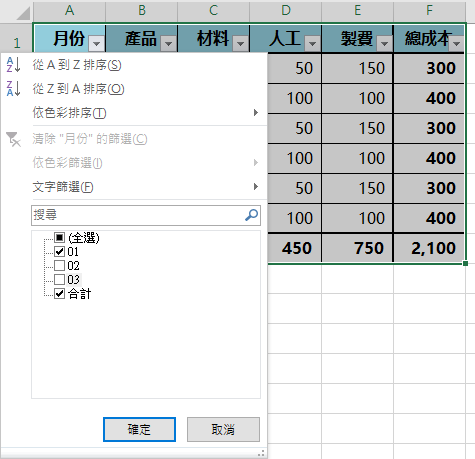The height and width of the screenshot is (459, 475).
Task: Click the search magnifier icon
Action: 251,215
